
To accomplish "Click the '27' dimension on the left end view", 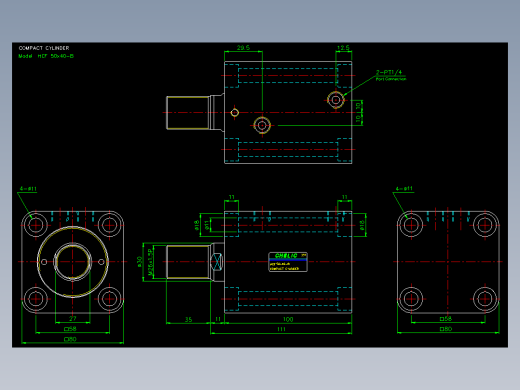I will pos(73,318).
